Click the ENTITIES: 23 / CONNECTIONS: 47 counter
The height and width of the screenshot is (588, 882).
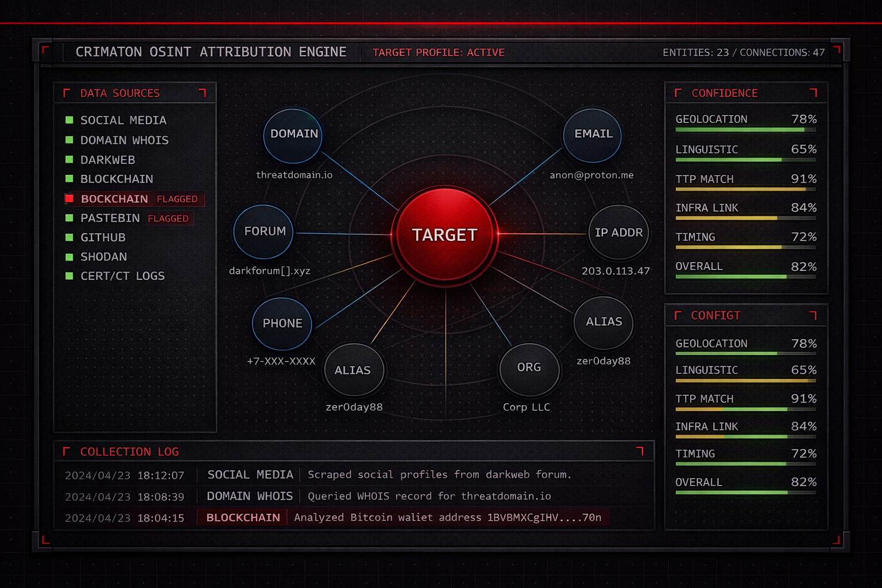click(744, 52)
